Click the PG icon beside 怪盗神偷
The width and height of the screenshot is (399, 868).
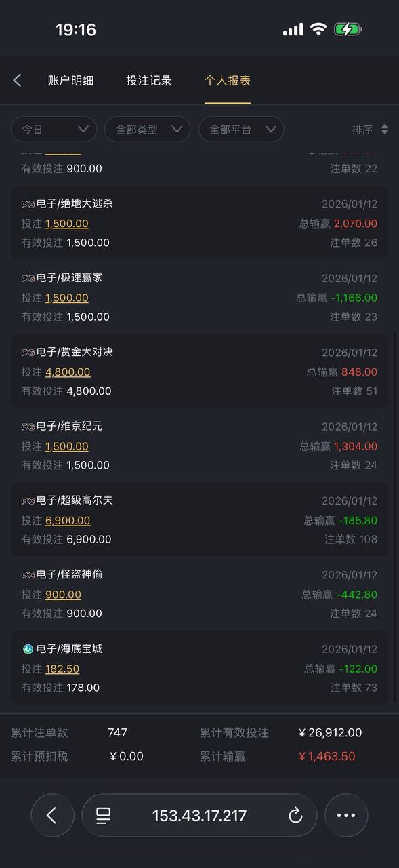[26, 574]
